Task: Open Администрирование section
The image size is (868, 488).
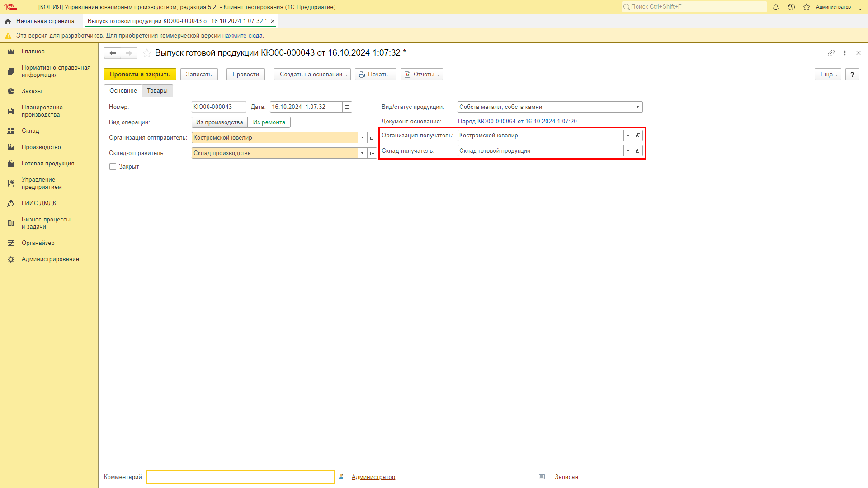Action: click(x=49, y=259)
